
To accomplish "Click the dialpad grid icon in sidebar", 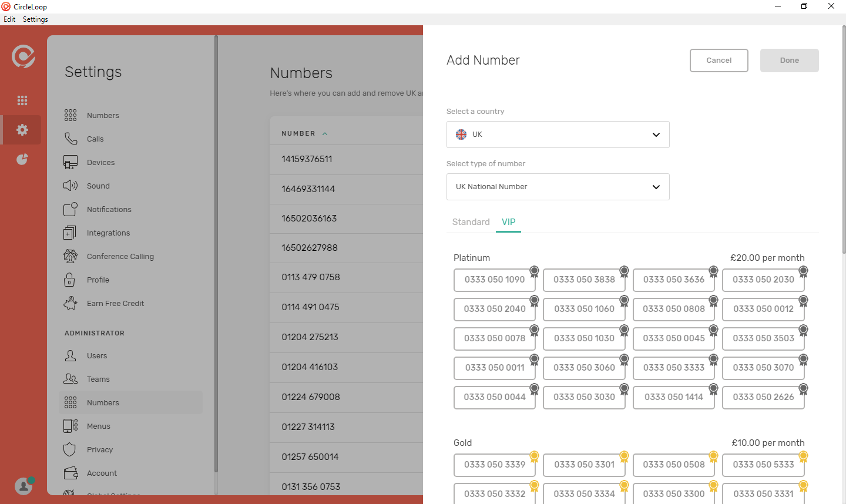I will 22,100.
